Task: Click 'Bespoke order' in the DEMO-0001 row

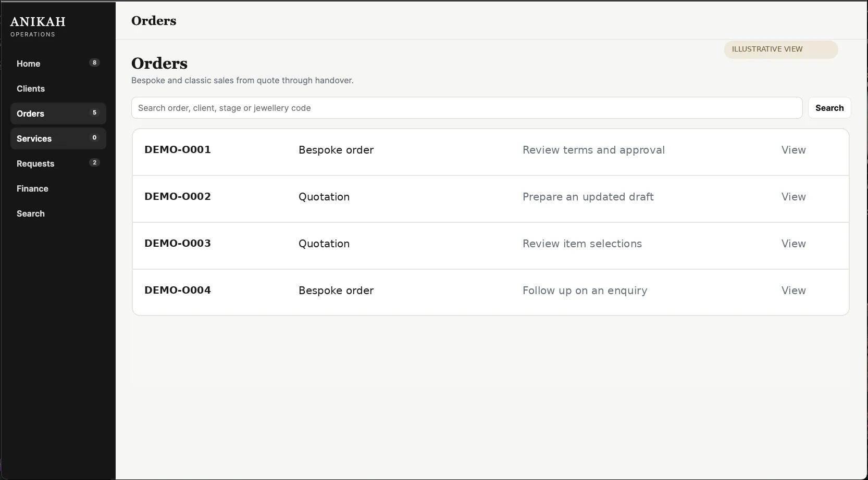Action: 336,150
